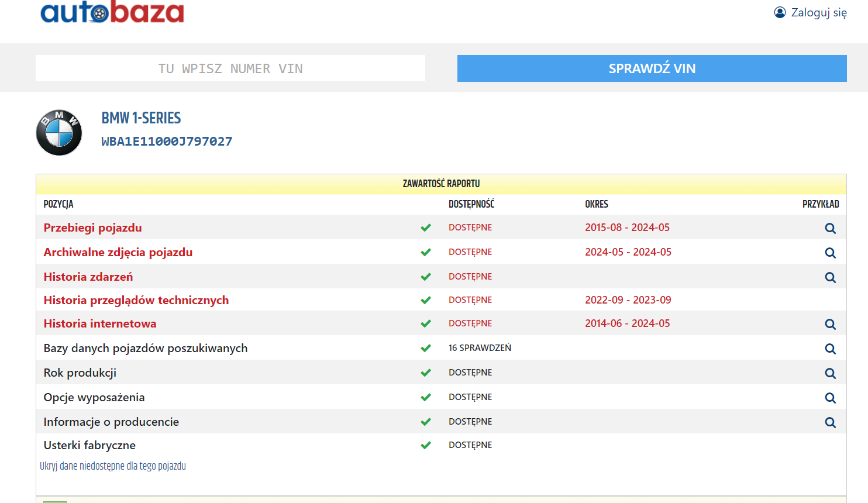The image size is (868, 503).
Task: Click the ZAWARTOŚĆ RAPORTU header
Action: pyautogui.click(x=441, y=184)
